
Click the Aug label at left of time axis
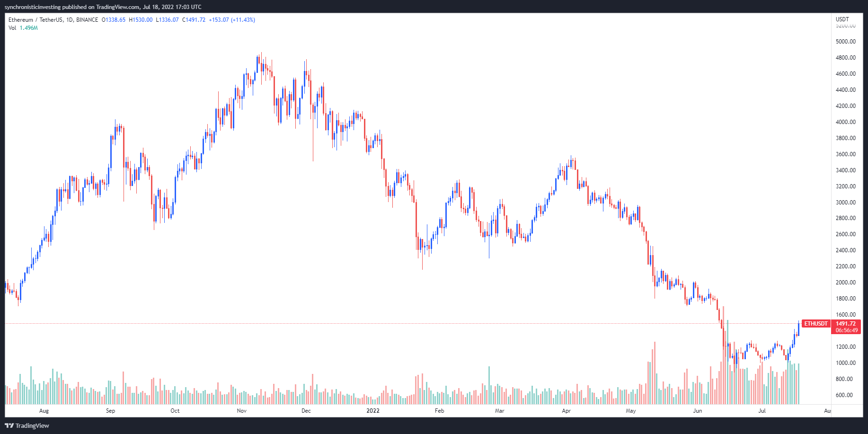44,411
